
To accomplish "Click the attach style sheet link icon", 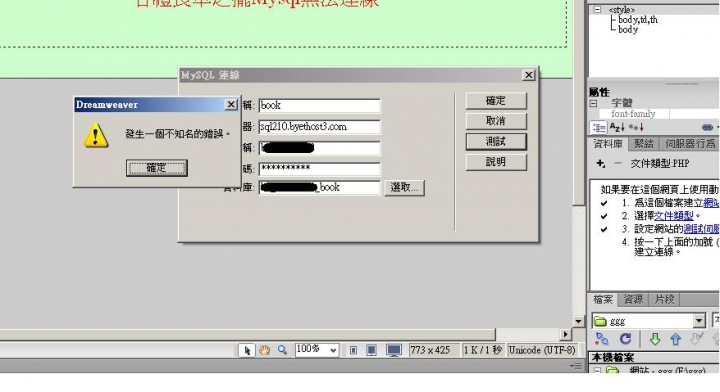I will pyautogui.click(x=708, y=128).
